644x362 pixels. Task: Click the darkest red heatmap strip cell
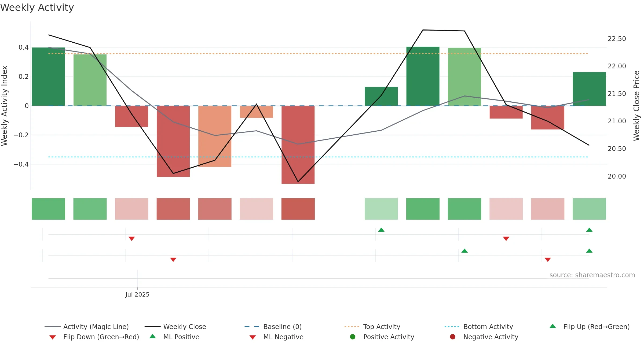tap(298, 209)
